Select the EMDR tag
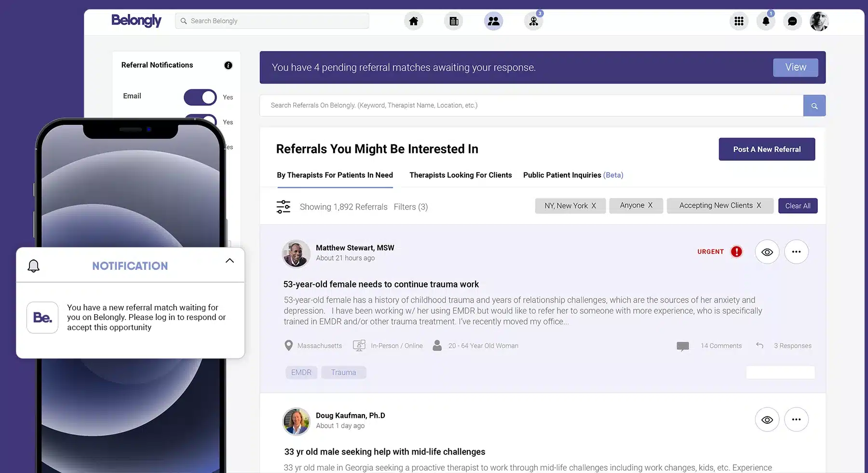The image size is (868, 473). (301, 373)
